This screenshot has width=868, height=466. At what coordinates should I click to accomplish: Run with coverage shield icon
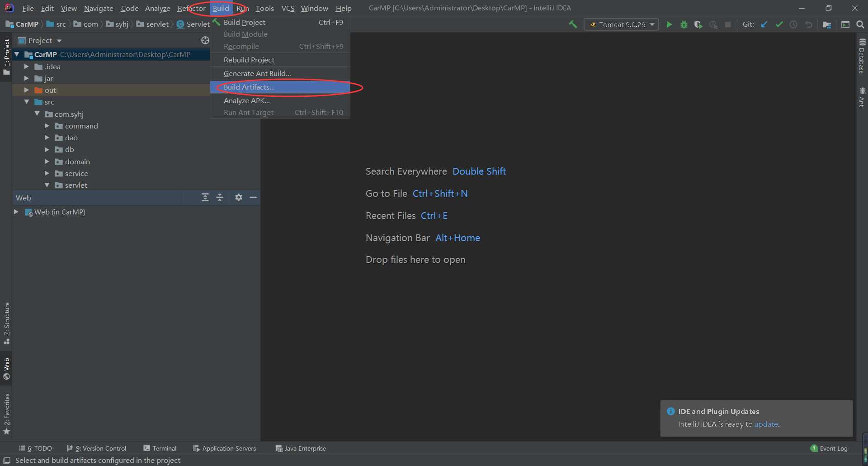698,24
